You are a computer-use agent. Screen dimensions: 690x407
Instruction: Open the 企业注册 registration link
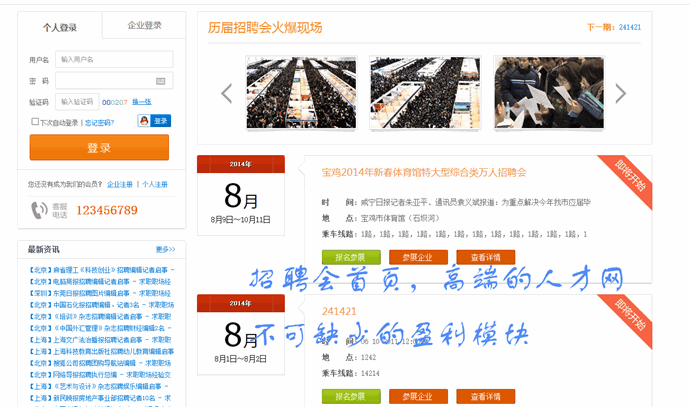[119, 184]
